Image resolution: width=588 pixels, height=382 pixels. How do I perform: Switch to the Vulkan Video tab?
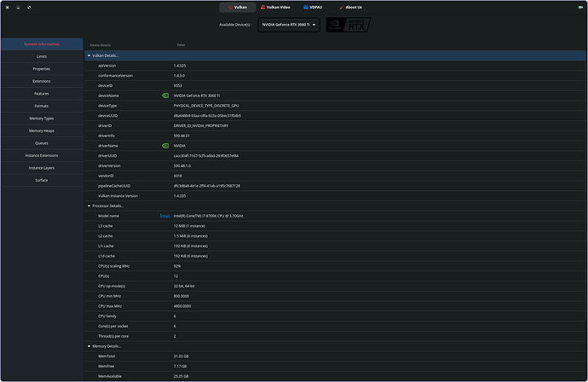275,7
